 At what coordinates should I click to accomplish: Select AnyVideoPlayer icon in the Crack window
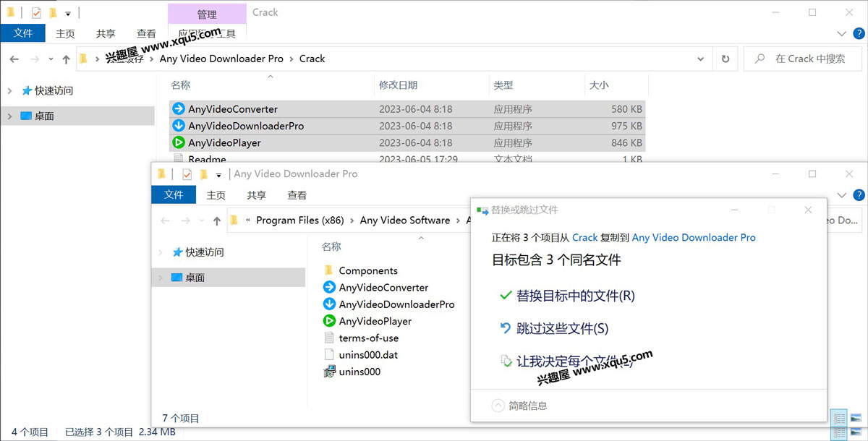[178, 142]
